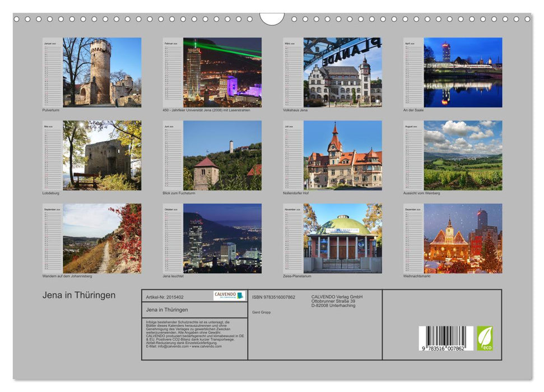Toggle the Dezember calendar date column

point(413,241)
